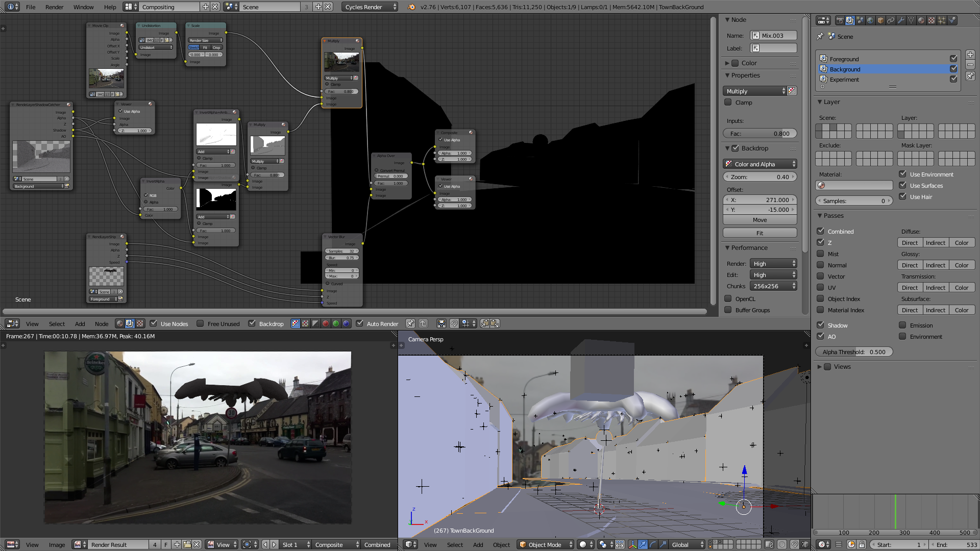
Task: Open the Help menu
Action: click(x=110, y=7)
